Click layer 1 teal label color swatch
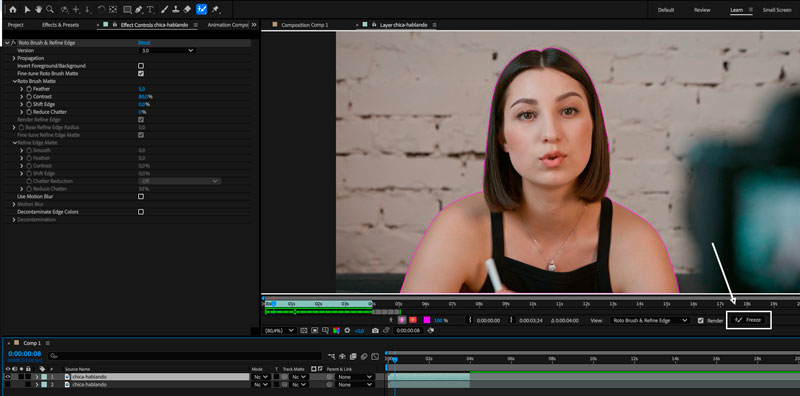Image resolution: width=800 pixels, height=396 pixels. 43,377
